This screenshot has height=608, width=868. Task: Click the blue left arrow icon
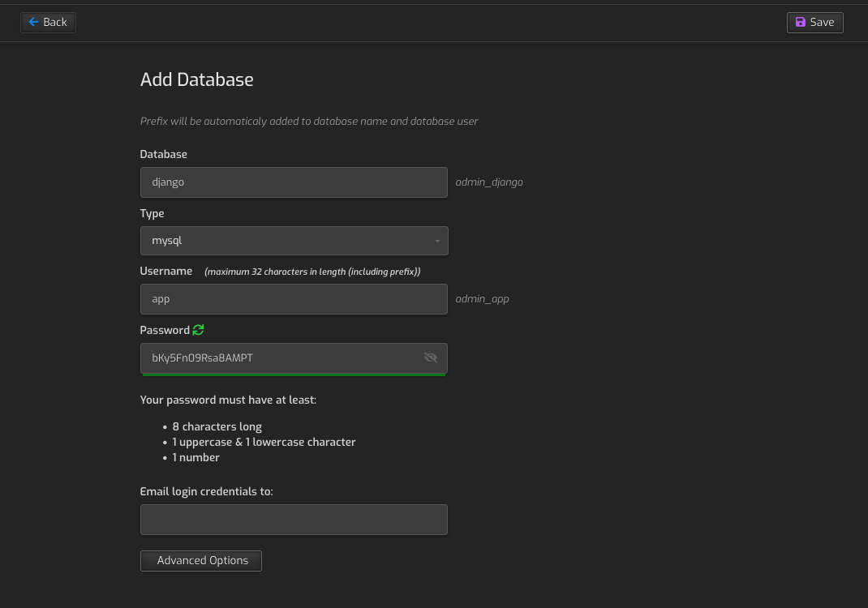pos(33,22)
